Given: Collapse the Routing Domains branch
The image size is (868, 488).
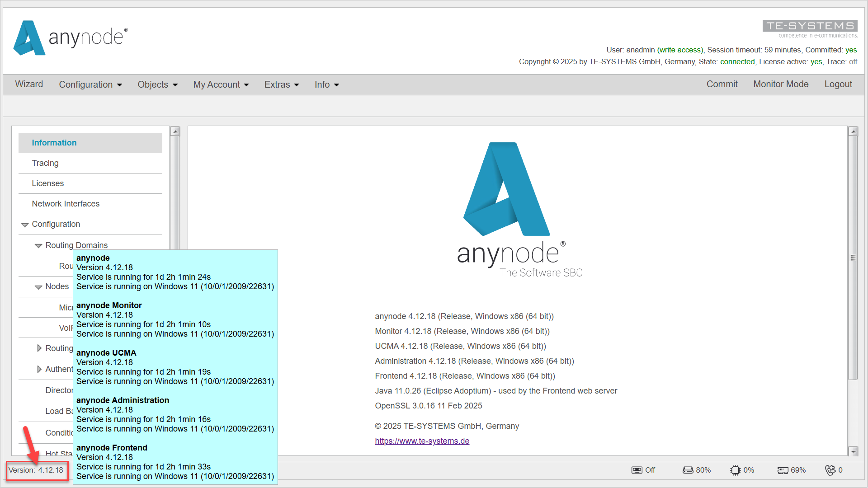Looking at the screenshot, I should click(x=38, y=245).
